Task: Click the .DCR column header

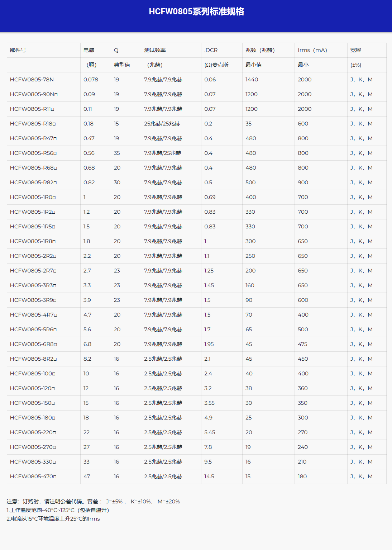Action: point(211,50)
